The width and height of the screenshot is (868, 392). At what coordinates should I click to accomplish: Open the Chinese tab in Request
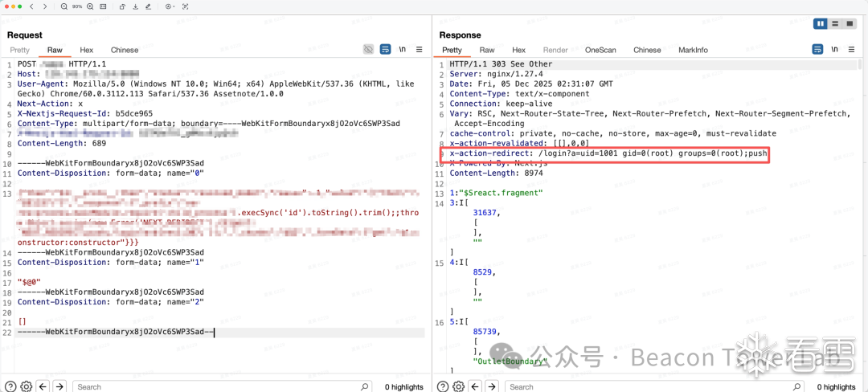tap(125, 50)
